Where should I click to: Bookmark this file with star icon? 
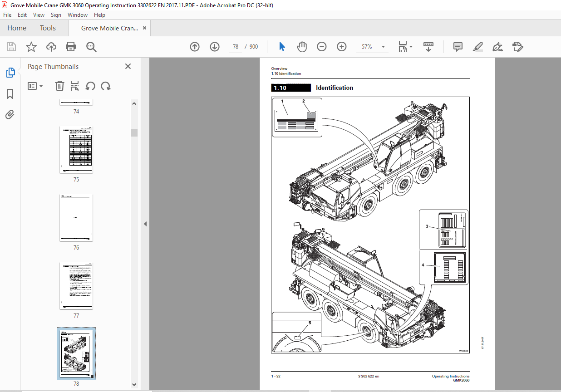[31, 47]
